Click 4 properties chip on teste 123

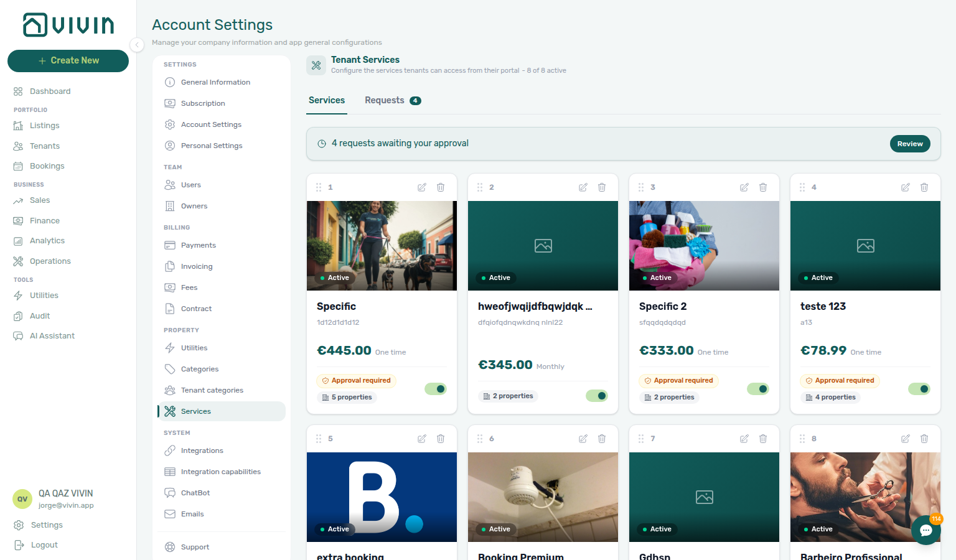[x=831, y=397]
